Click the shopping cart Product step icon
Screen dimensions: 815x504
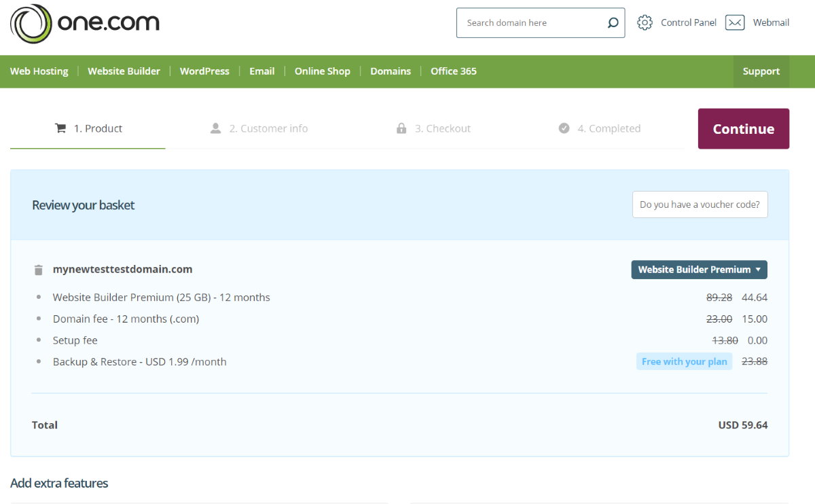[x=60, y=128]
